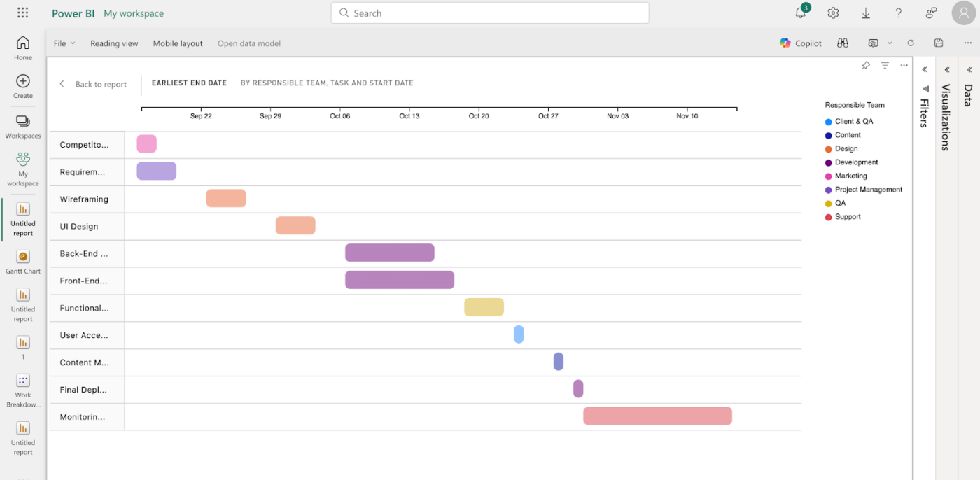Click the feedback people icon

click(x=931, y=13)
